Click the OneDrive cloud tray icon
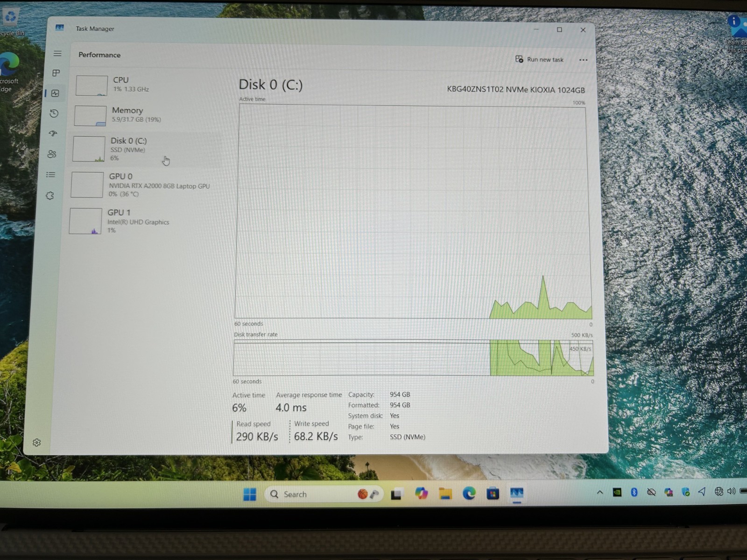This screenshot has width=747, height=560. coord(651,492)
